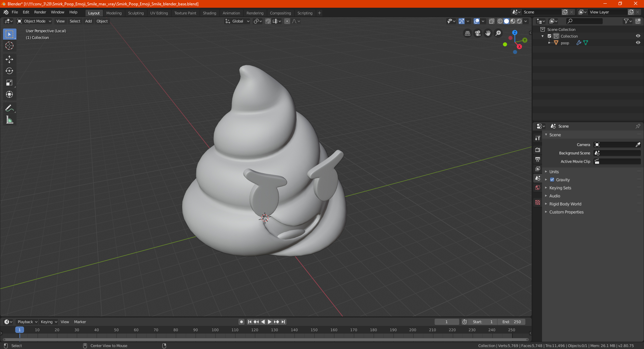Switch to the Sculpting workspace tab
This screenshot has width=644, height=349.
click(x=136, y=13)
